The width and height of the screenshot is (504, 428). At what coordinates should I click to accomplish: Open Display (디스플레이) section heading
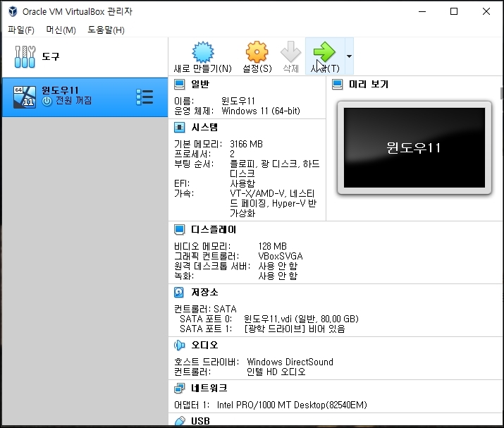click(214, 230)
